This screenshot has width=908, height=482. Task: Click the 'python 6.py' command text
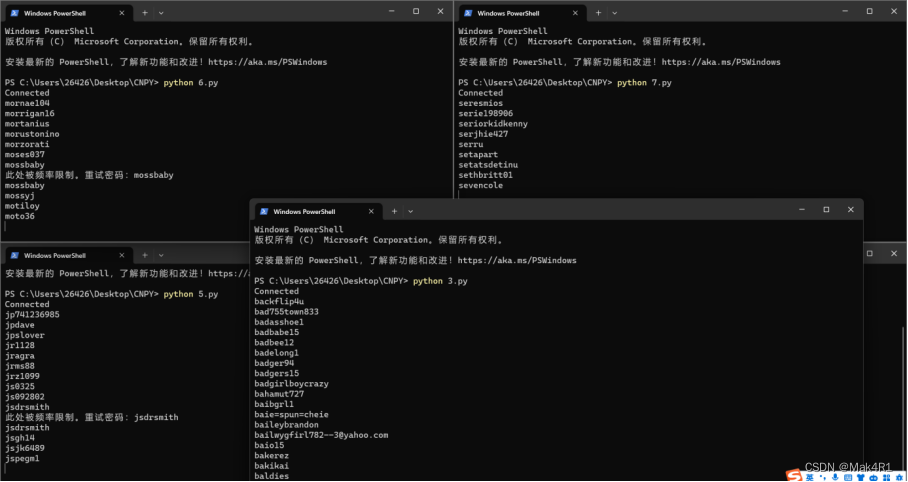point(191,83)
